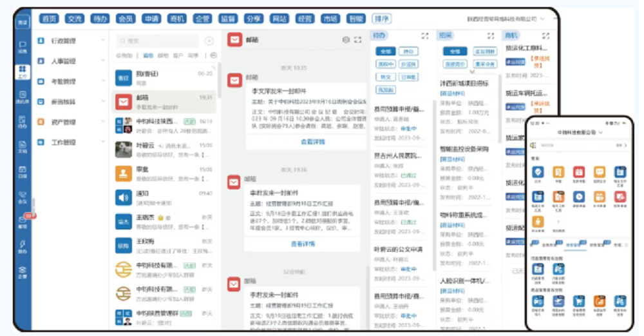Select the 全部 filter in 招采 panel
Screen dimensions: 644x336
click(456, 52)
